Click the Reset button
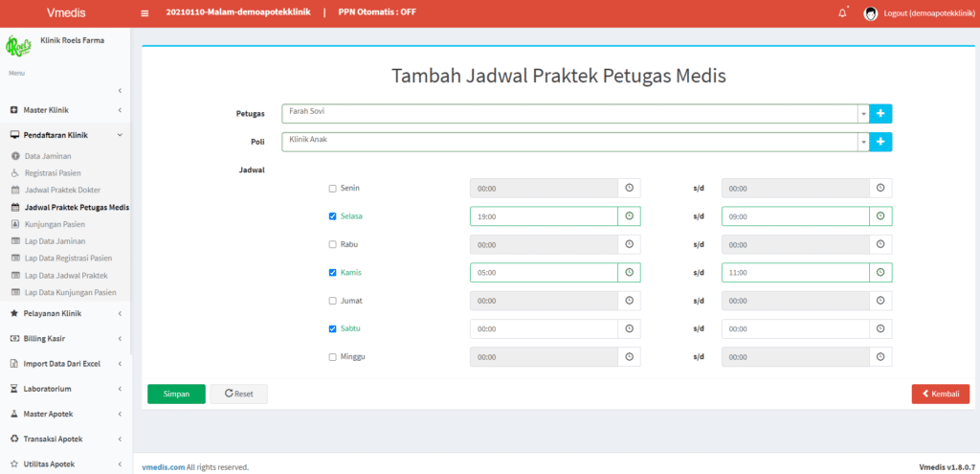Viewport: 980px width, 474px height. [x=238, y=394]
